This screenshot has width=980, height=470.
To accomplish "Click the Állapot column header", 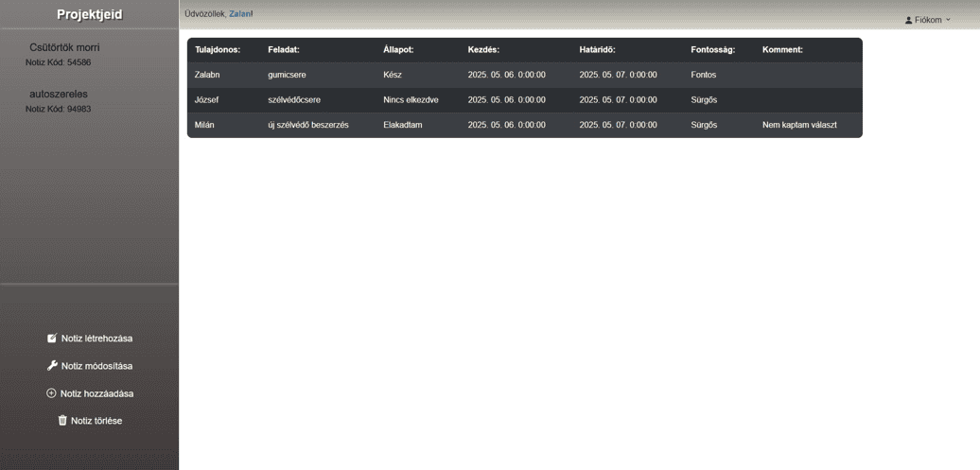I will [398, 49].
